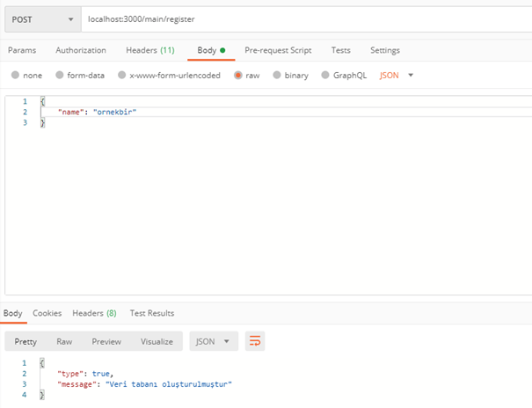Click the Raw response view button
This screenshot has width=532, height=408.
(x=64, y=341)
